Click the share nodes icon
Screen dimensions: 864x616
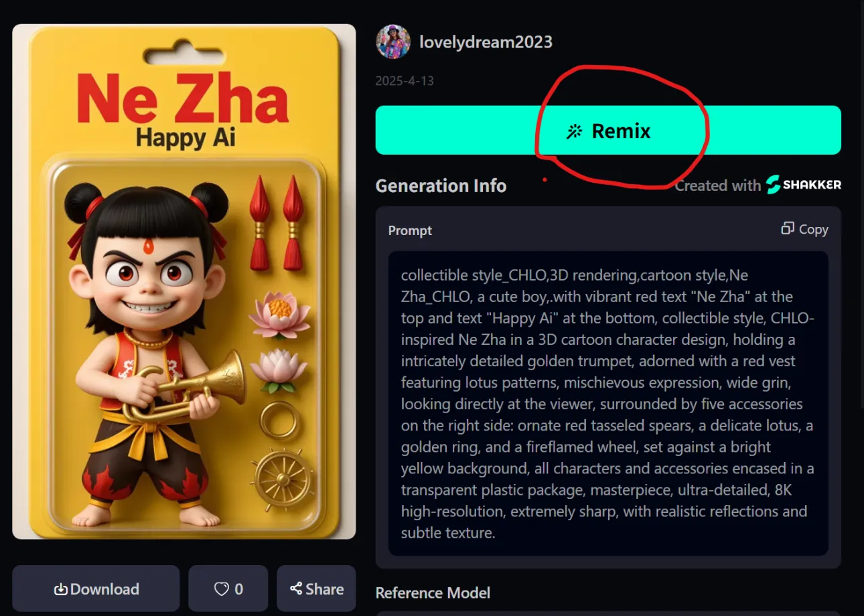tap(295, 589)
